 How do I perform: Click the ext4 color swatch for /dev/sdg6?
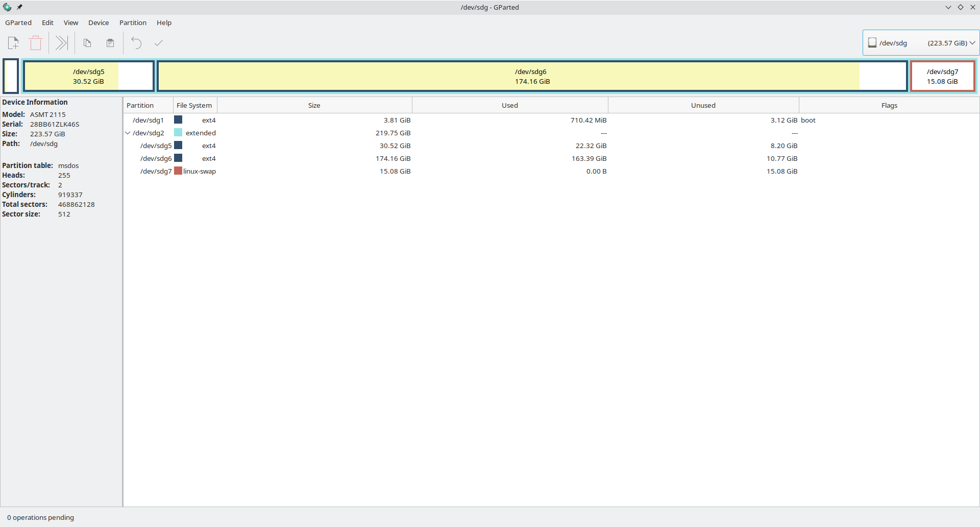[x=178, y=158]
